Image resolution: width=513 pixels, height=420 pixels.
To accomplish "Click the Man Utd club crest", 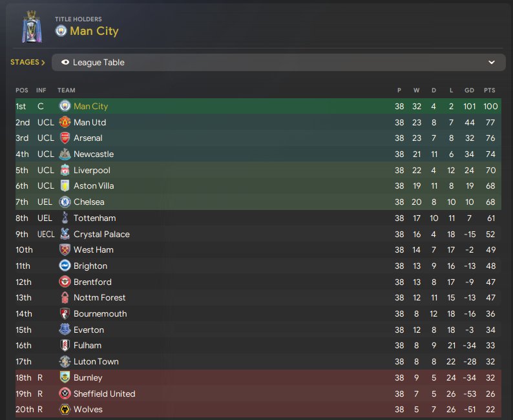I will pos(65,122).
